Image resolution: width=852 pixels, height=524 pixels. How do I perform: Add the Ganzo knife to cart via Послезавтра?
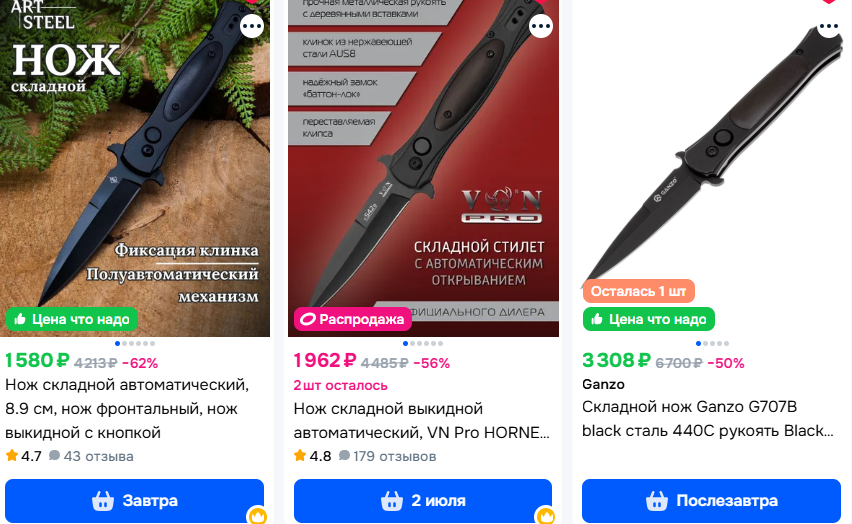pyautogui.click(x=711, y=501)
